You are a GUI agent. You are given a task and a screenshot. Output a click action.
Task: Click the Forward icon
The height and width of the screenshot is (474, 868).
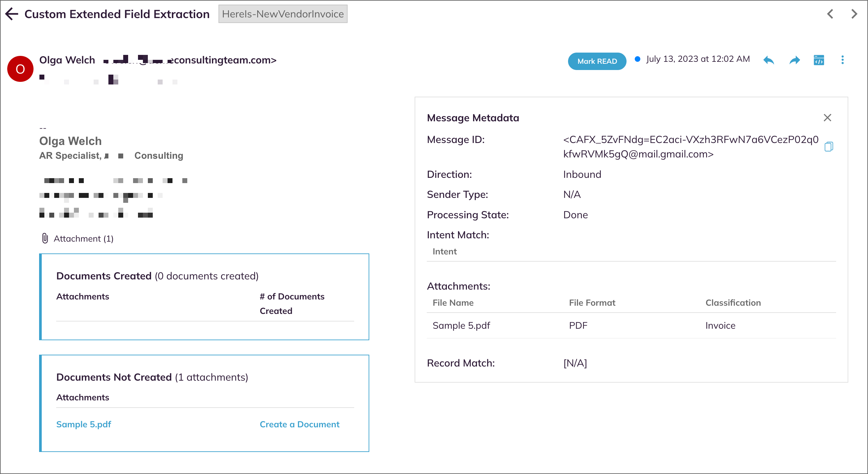click(794, 60)
